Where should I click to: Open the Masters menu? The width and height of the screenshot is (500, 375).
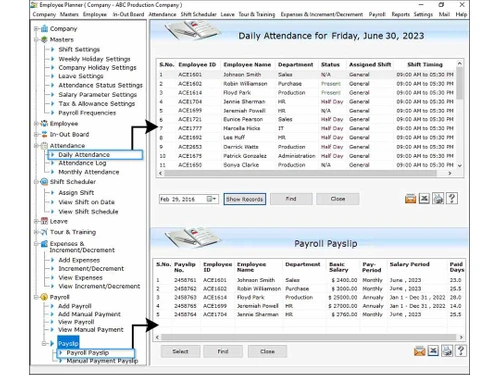(69, 14)
